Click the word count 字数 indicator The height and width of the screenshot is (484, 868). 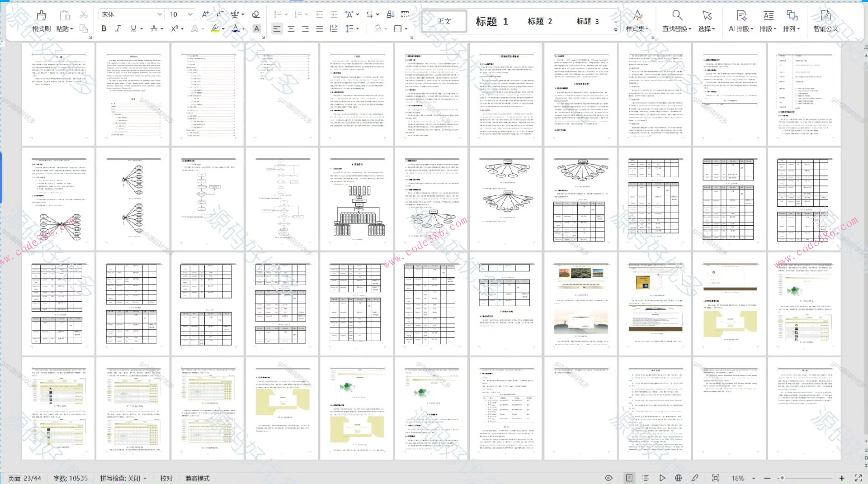pyautogui.click(x=71, y=478)
